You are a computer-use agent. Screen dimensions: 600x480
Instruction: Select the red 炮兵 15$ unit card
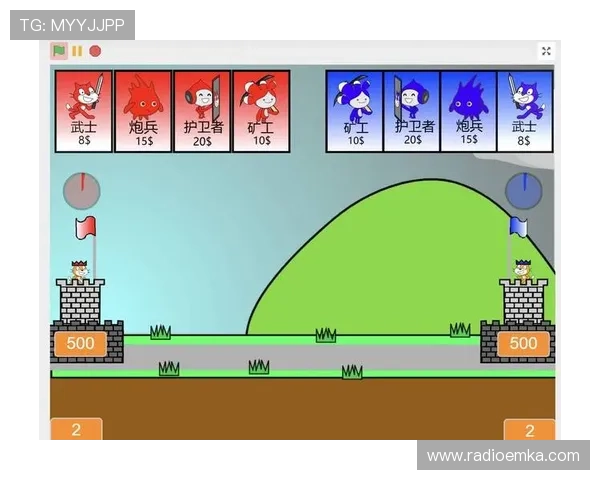pos(143,111)
